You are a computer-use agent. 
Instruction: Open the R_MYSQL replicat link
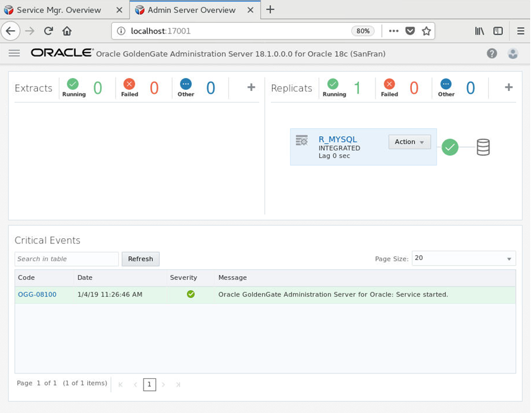(x=338, y=139)
